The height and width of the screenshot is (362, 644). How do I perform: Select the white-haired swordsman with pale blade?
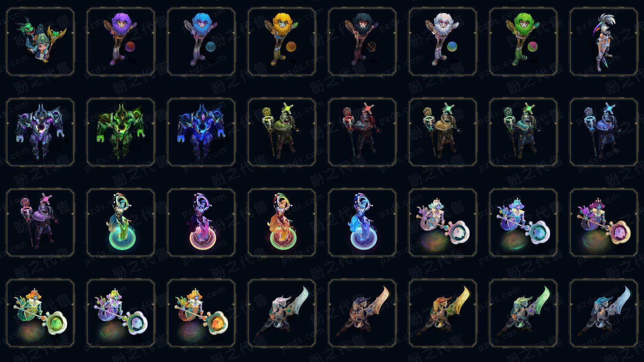(x=282, y=313)
